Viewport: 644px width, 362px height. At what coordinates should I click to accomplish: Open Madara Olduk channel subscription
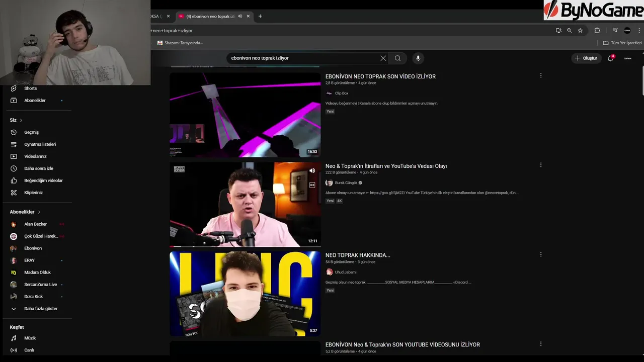[37, 273]
